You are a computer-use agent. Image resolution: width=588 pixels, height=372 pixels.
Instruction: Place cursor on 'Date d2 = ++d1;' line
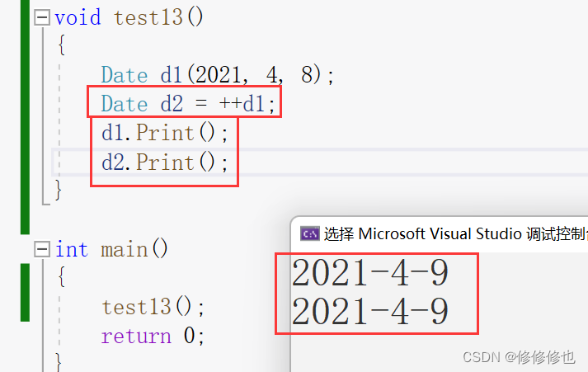pyautogui.click(x=190, y=104)
